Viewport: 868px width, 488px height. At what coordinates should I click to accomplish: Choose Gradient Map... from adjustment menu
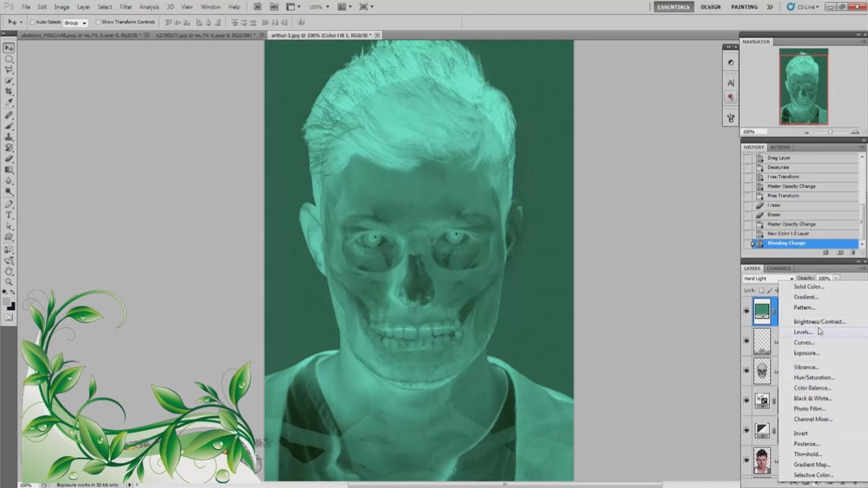[812, 465]
